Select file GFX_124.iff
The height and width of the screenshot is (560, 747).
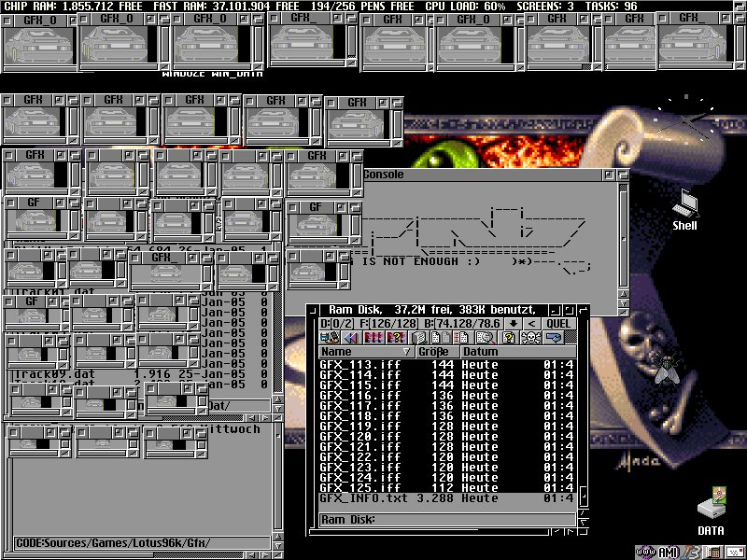(447, 478)
